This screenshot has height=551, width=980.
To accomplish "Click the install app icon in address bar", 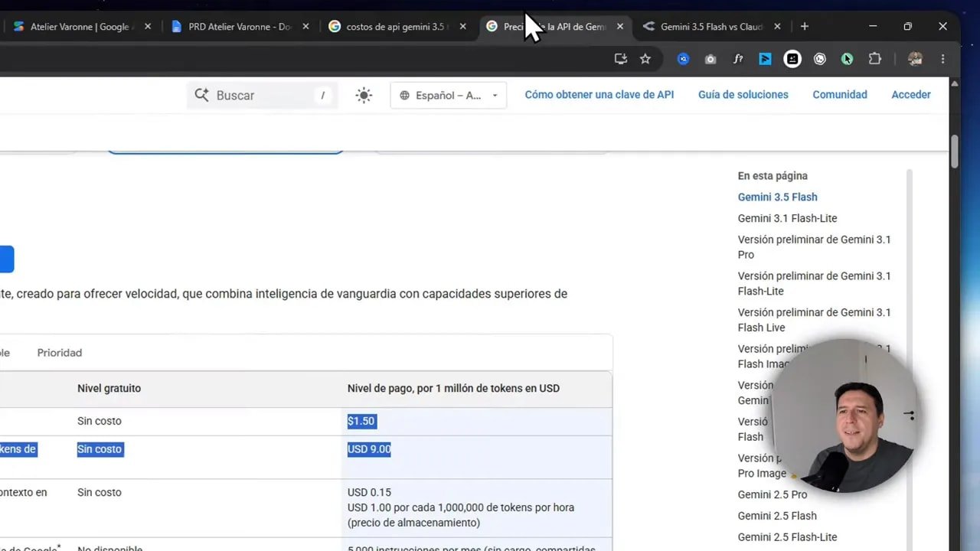I will point(620,59).
